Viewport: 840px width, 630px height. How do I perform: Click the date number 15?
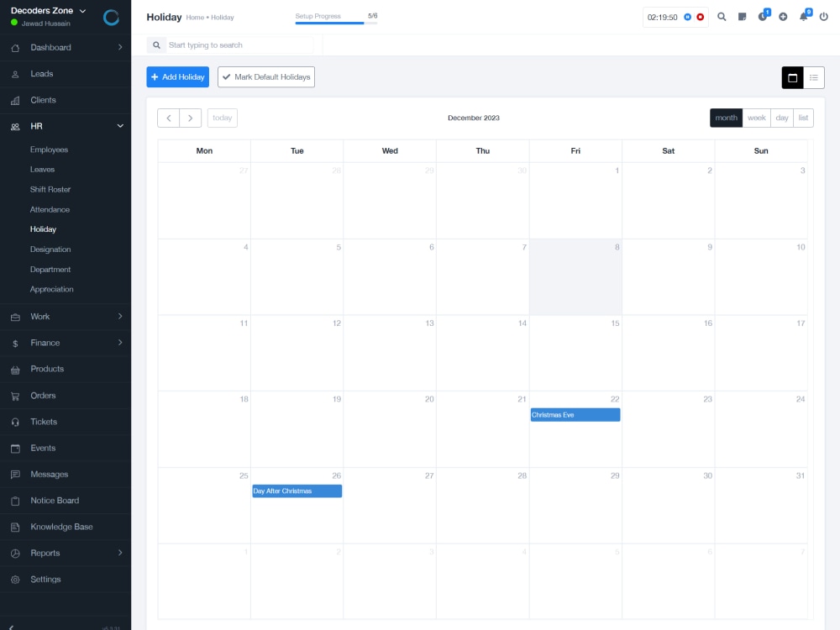(x=615, y=323)
